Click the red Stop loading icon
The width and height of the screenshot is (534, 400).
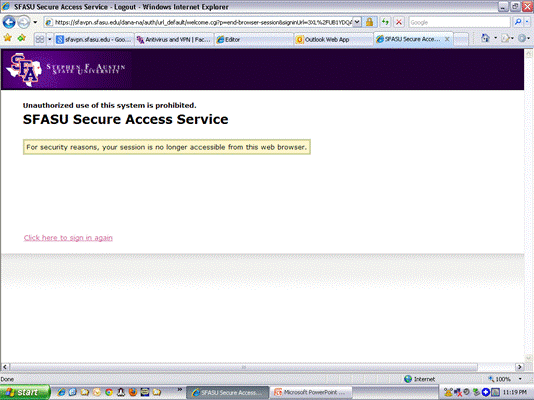coord(398,22)
